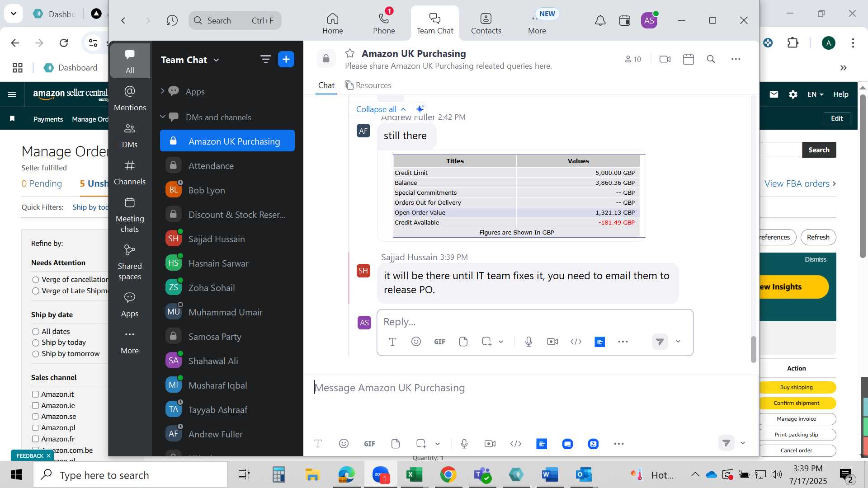868x488 pixels.
Task: Click the Buy shipping button
Action: click(796, 387)
